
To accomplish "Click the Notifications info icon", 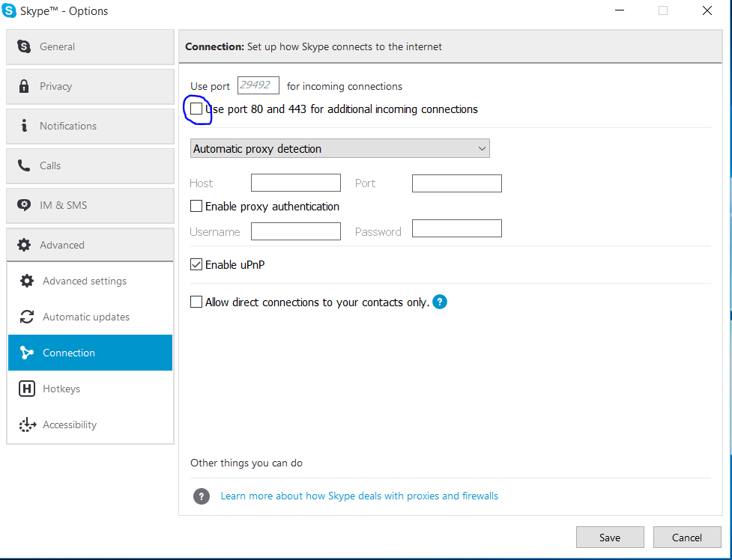I will (x=25, y=126).
